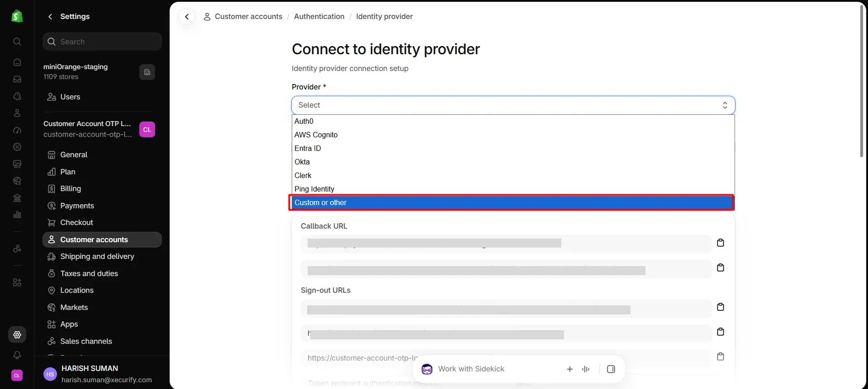Viewport: 868px width, 389px height.
Task: Copy the first Callback URL
Action: pyautogui.click(x=721, y=243)
